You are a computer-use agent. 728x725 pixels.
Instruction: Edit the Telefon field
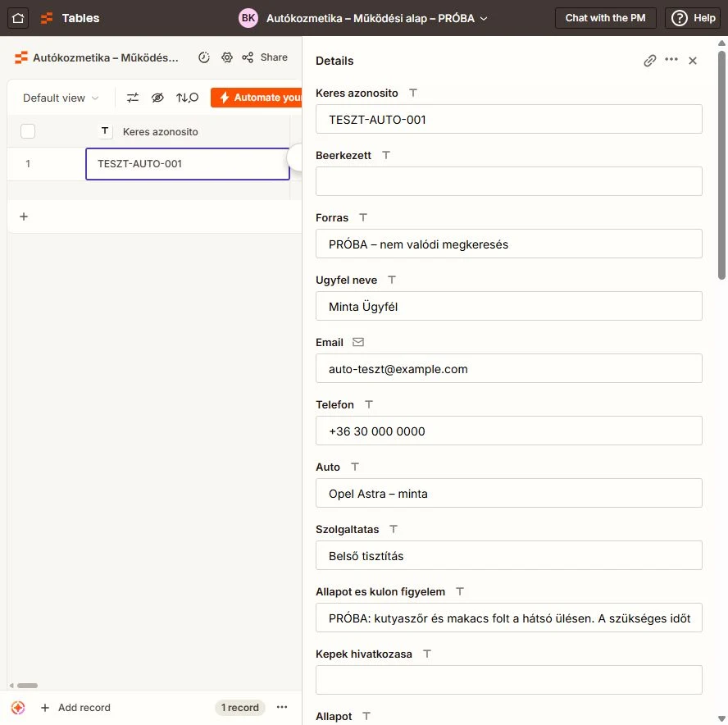(509, 431)
